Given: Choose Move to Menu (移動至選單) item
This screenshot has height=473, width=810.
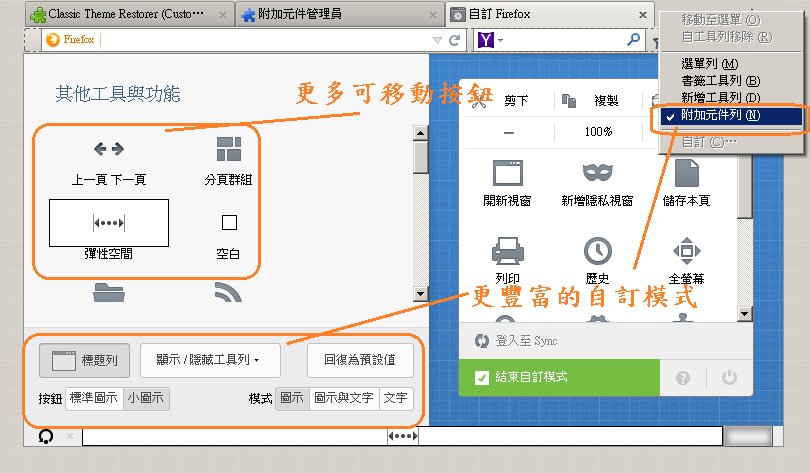Looking at the screenshot, I should 731,20.
